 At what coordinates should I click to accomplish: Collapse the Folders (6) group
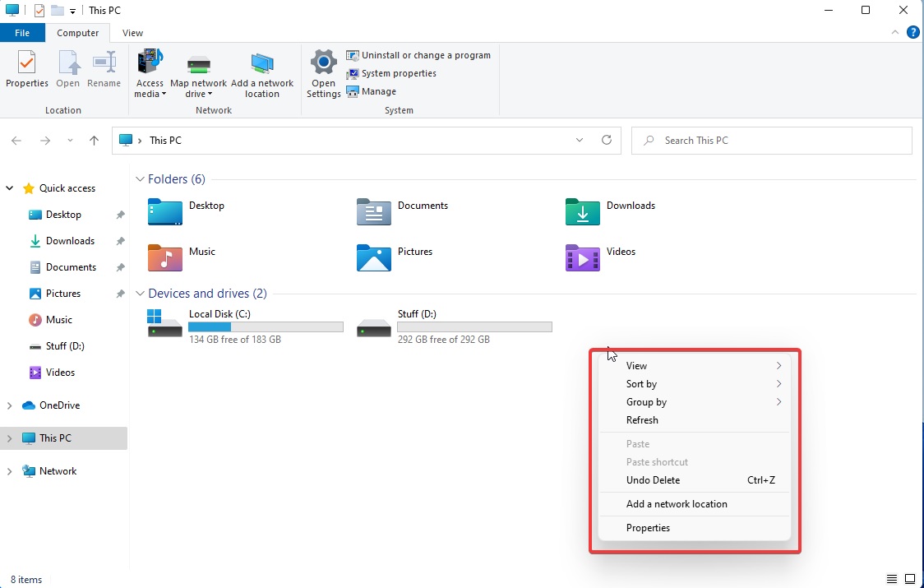point(141,178)
